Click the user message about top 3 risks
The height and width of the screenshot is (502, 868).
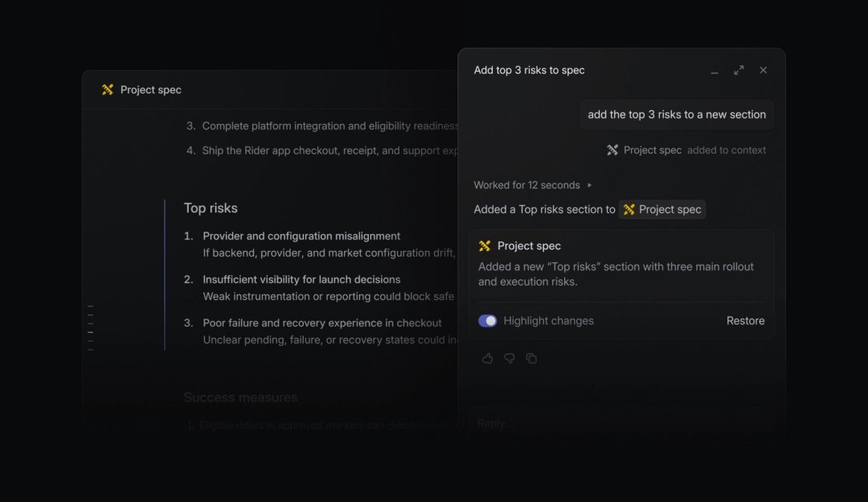point(677,115)
